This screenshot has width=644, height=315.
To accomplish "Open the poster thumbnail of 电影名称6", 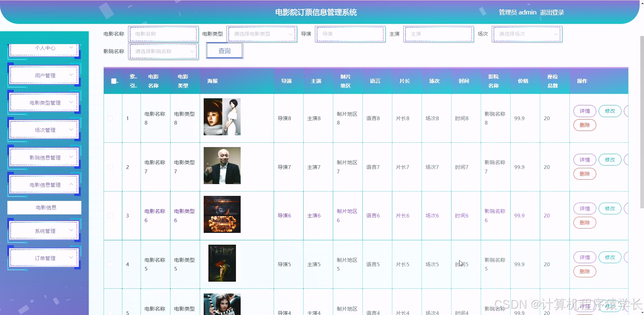I will tap(222, 214).
